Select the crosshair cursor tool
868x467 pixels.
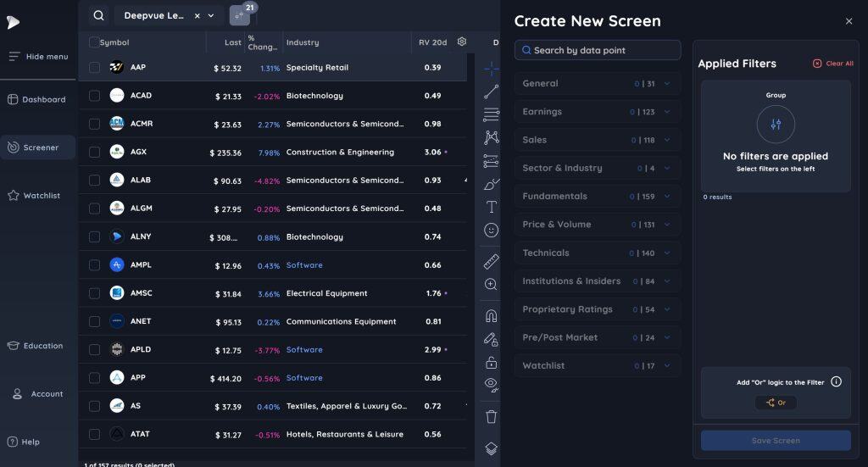(x=491, y=69)
